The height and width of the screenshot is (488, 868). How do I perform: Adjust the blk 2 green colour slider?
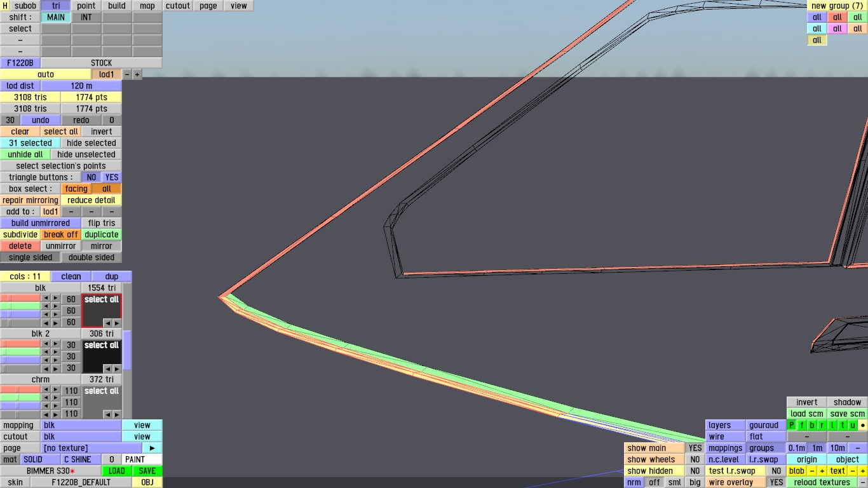[20, 353]
